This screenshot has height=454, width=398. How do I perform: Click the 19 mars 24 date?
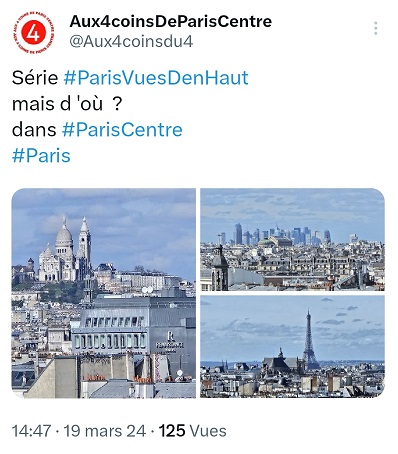(x=105, y=431)
